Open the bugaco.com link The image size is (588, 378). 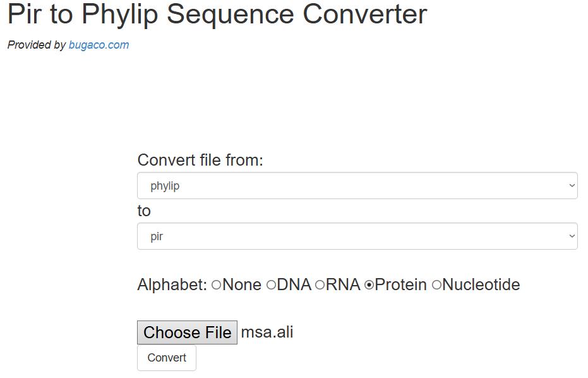click(99, 45)
